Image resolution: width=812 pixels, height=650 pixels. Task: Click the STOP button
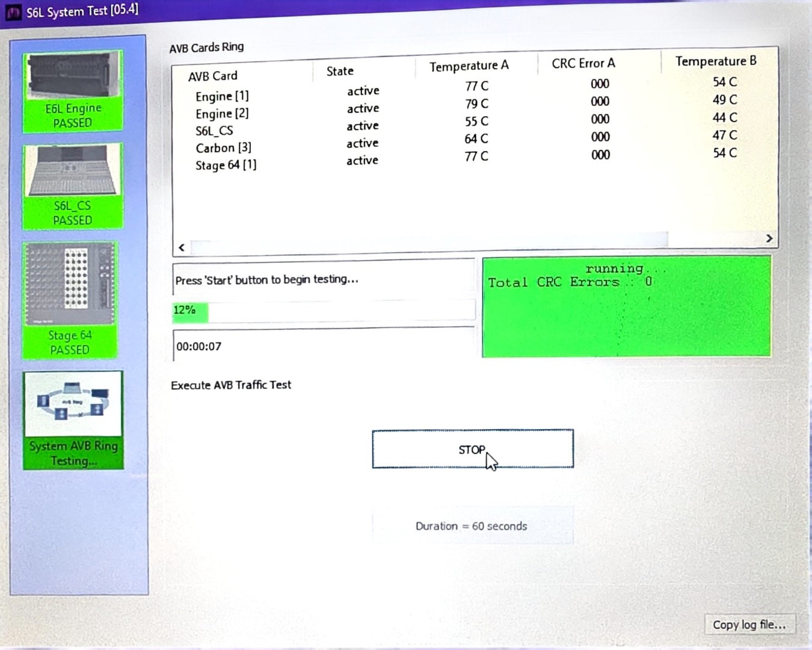point(473,449)
